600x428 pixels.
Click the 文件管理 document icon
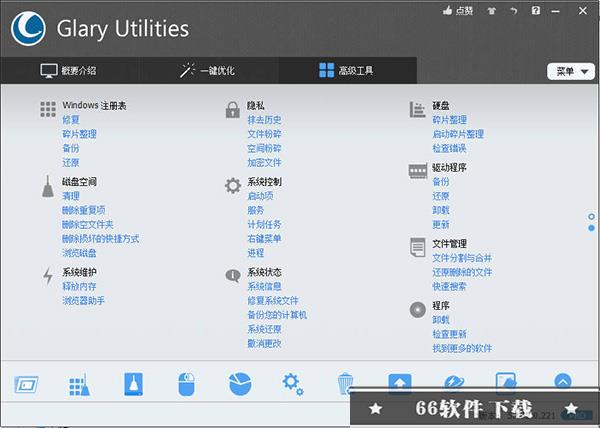tap(417, 247)
